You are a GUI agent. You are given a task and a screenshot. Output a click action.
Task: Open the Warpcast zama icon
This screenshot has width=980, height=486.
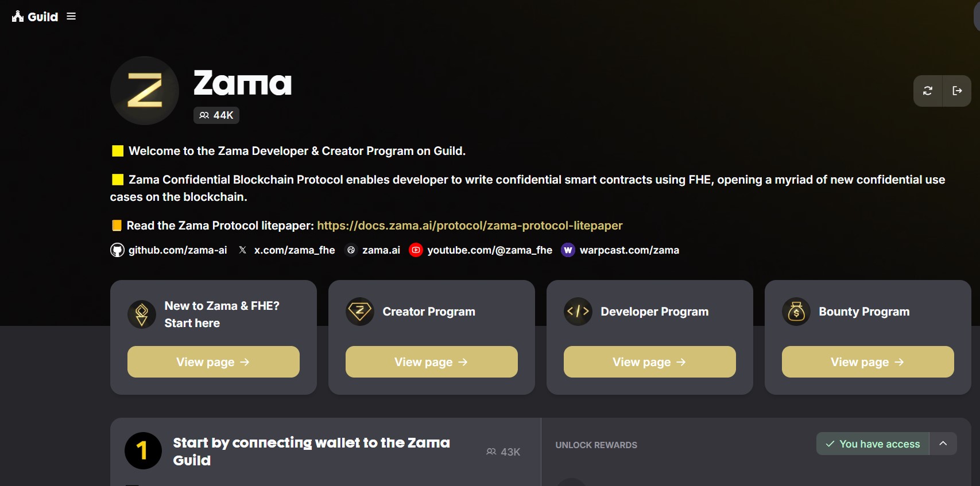pos(568,250)
